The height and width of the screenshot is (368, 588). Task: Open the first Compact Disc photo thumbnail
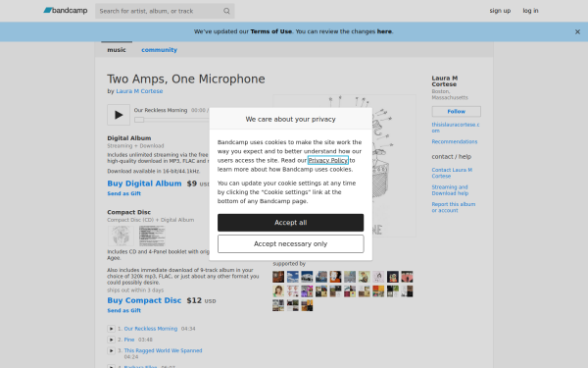[x=121, y=236]
